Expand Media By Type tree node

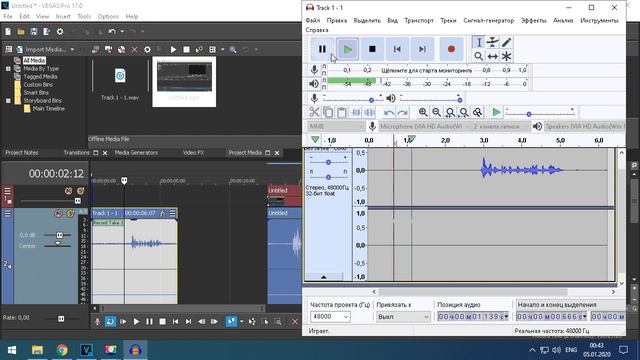[x=8, y=69]
